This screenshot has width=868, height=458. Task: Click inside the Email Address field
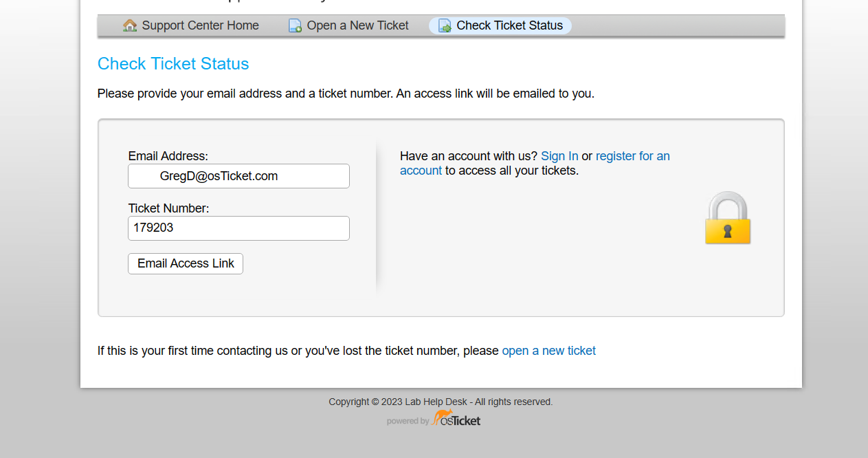tap(238, 176)
